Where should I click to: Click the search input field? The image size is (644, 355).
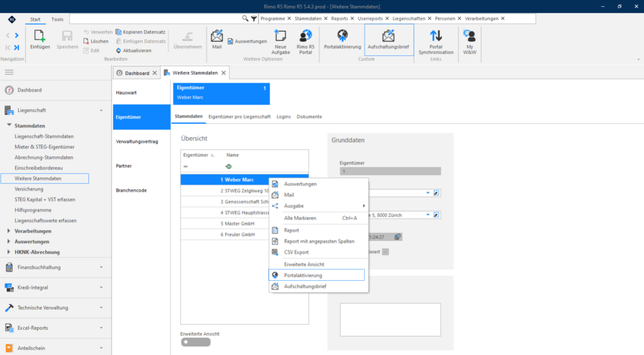click(155, 19)
